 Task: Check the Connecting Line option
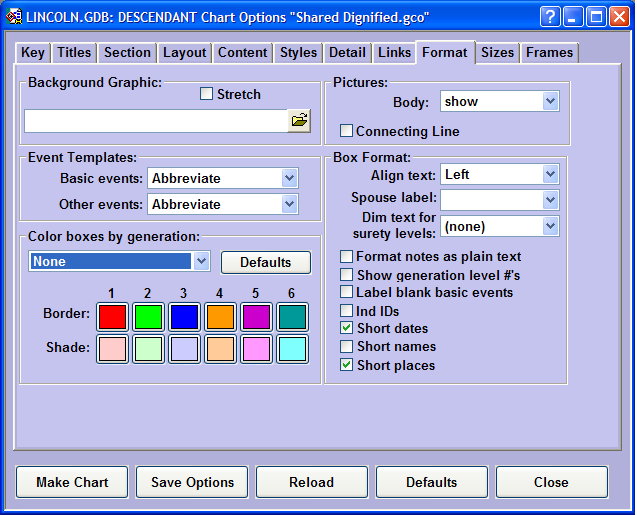347,131
